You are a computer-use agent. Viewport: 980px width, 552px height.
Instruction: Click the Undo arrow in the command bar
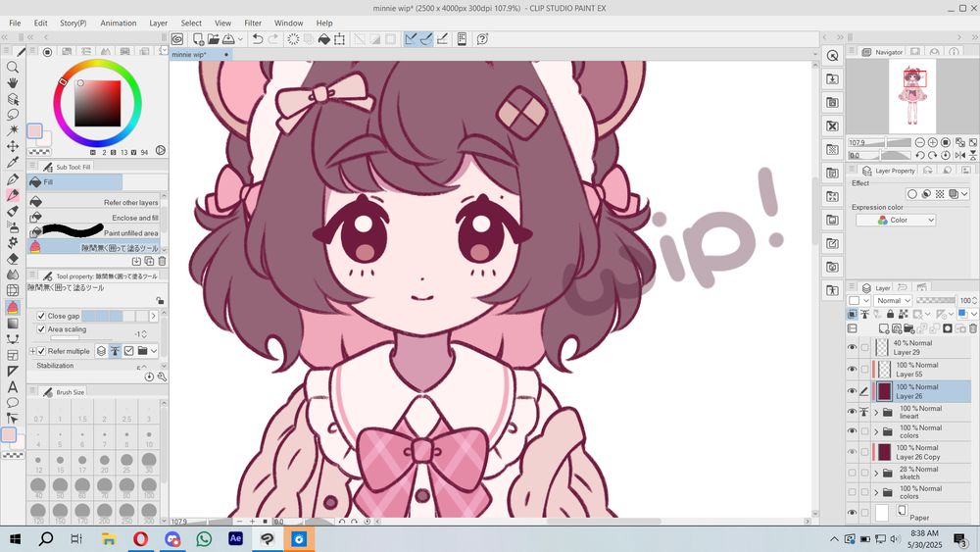257,39
